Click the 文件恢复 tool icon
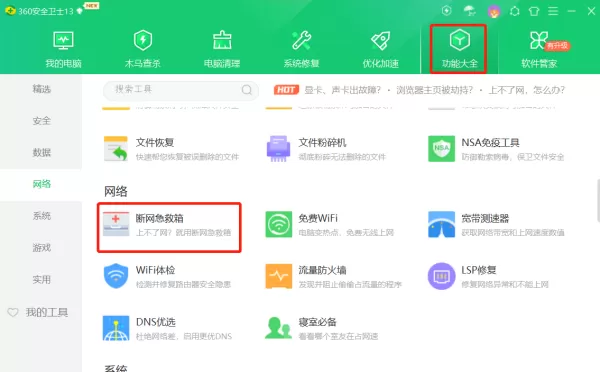Screen dimensions: 600x372 pos(116,149)
